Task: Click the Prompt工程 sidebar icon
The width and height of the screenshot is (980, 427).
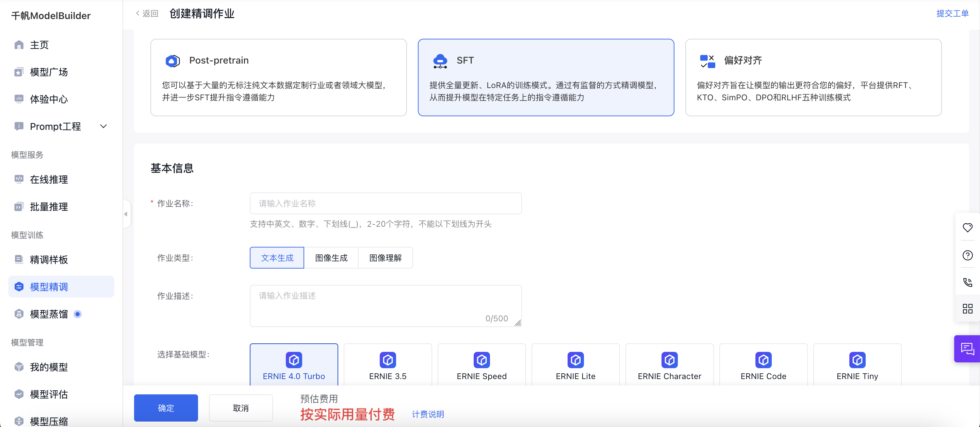Action: [19, 126]
